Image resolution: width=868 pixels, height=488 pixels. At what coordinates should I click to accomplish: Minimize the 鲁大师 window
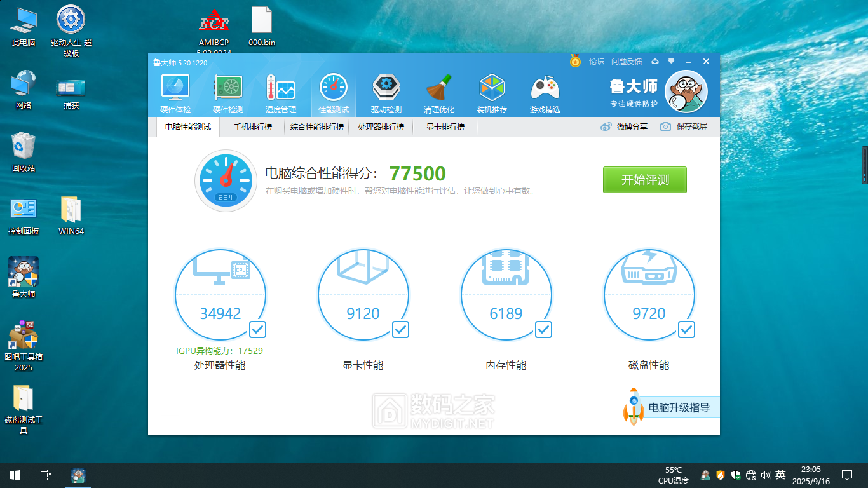688,62
